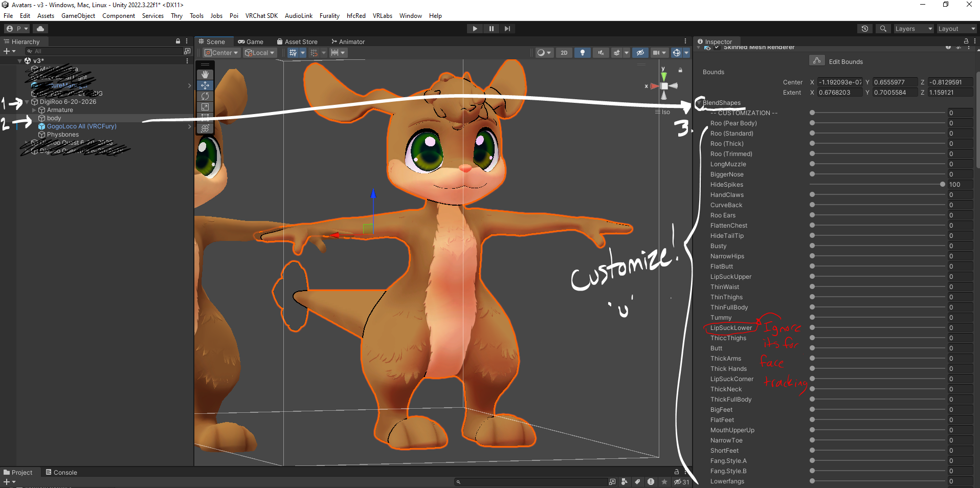Select the Rotate tool

tap(205, 96)
